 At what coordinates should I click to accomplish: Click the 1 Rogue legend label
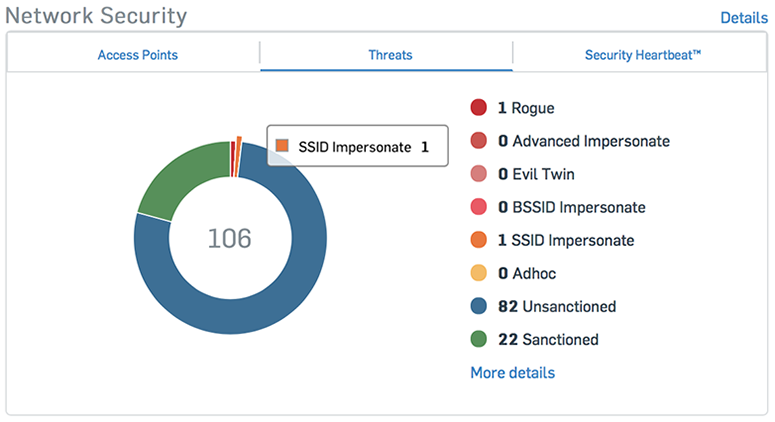(525, 108)
